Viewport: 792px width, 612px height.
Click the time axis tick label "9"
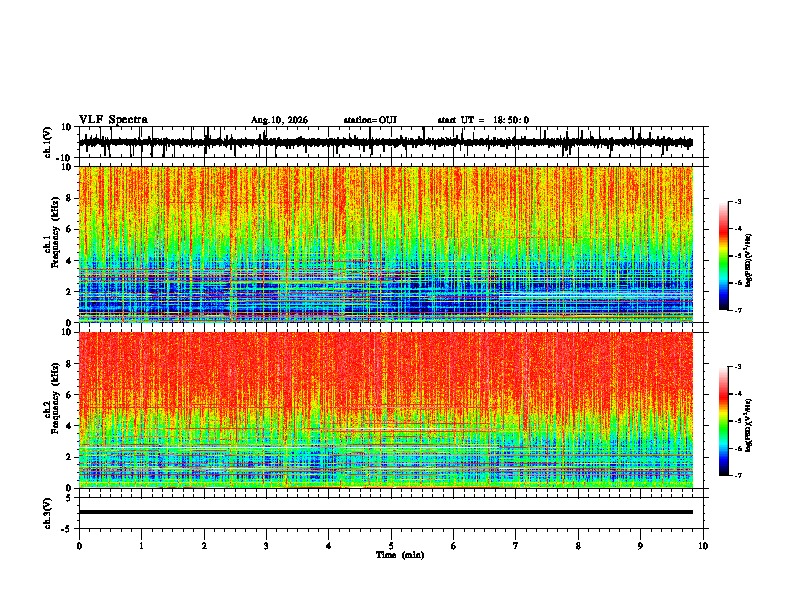[640, 546]
